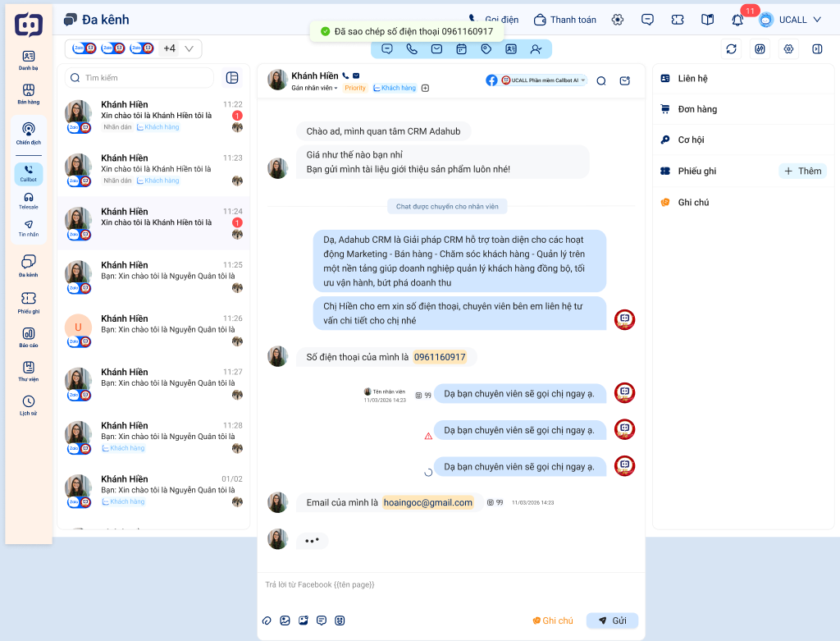This screenshot has height=641, width=840.
Task: Open the Facebook channel icon in chat header
Action: (491, 80)
